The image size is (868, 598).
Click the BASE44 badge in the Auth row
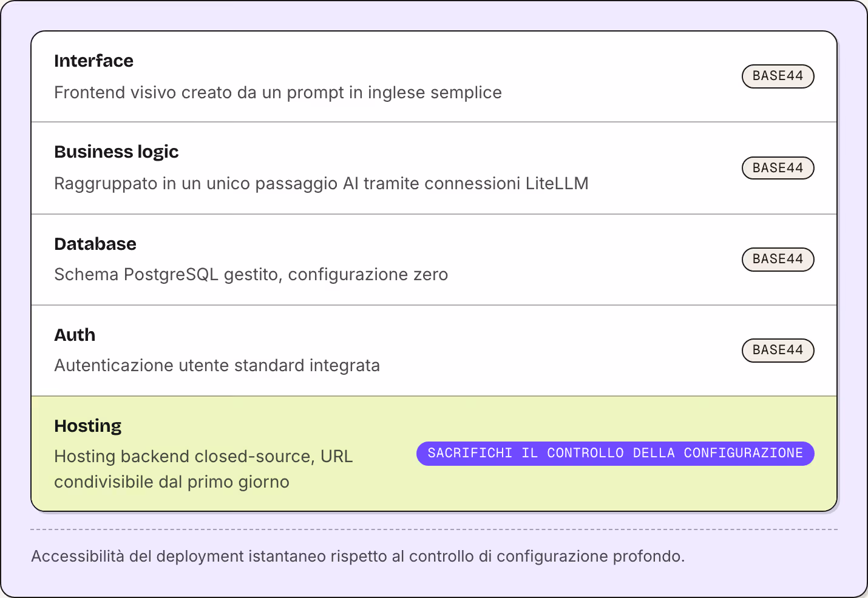point(778,350)
